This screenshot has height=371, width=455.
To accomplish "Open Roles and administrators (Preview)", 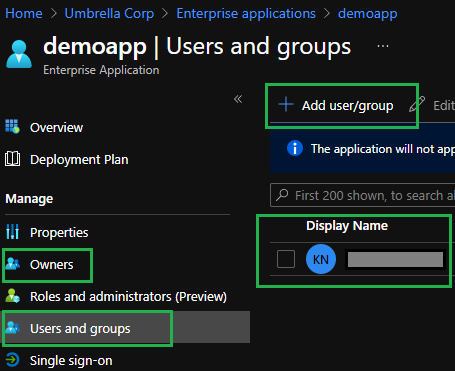I will tap(128, 297).
